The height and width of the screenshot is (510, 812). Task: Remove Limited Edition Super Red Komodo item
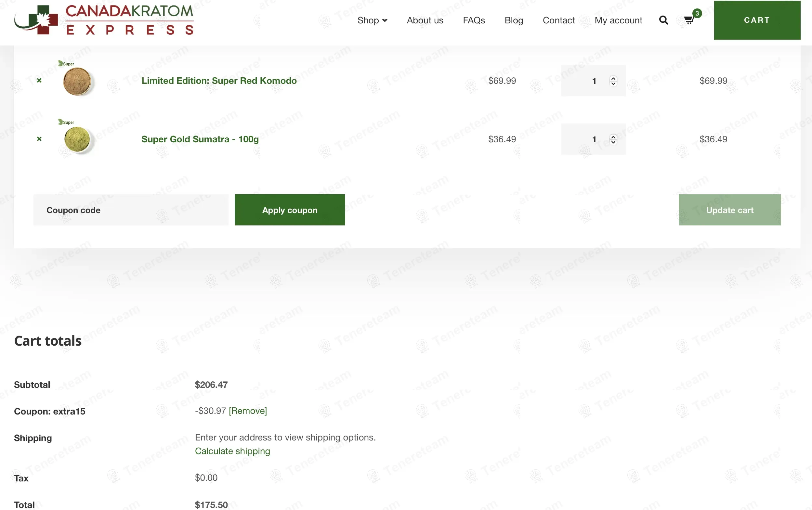pyautogui.click(x=39, y=80)
